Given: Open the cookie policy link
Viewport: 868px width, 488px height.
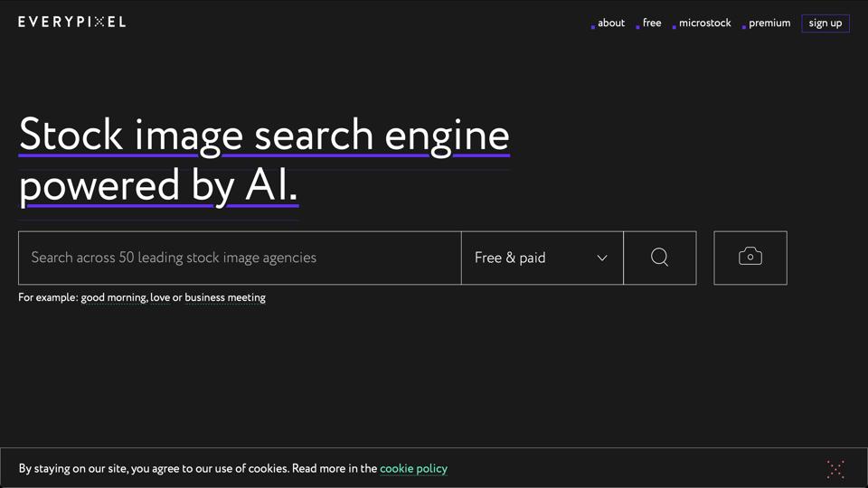Looking at the screenshot, I should (x=413, y=468).
